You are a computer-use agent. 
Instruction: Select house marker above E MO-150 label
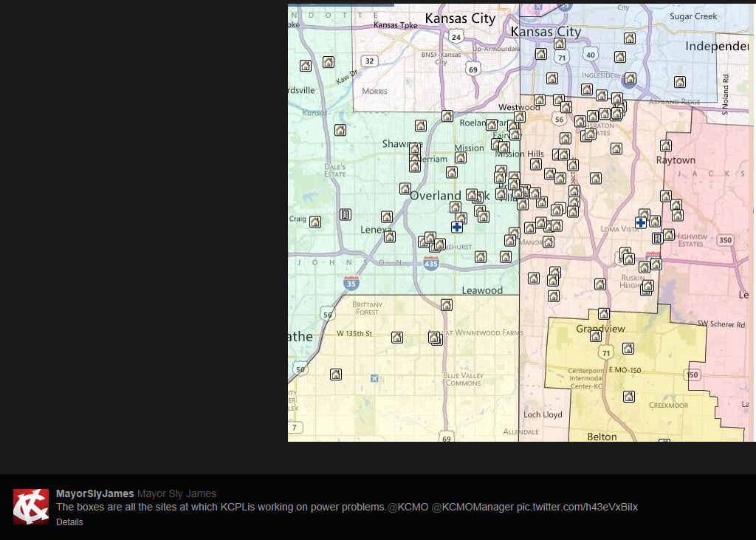click(628, 349)
